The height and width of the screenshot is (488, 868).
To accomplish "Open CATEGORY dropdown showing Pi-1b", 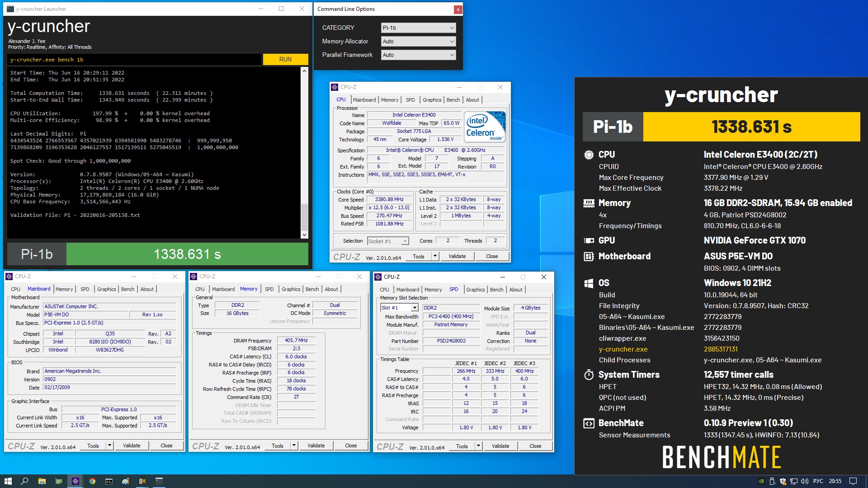I will [418, 28].
